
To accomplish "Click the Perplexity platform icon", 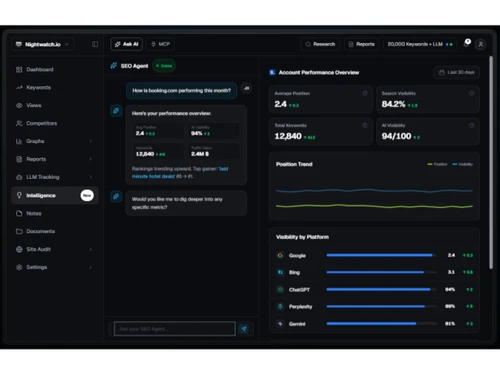I will tap(280, 306).
